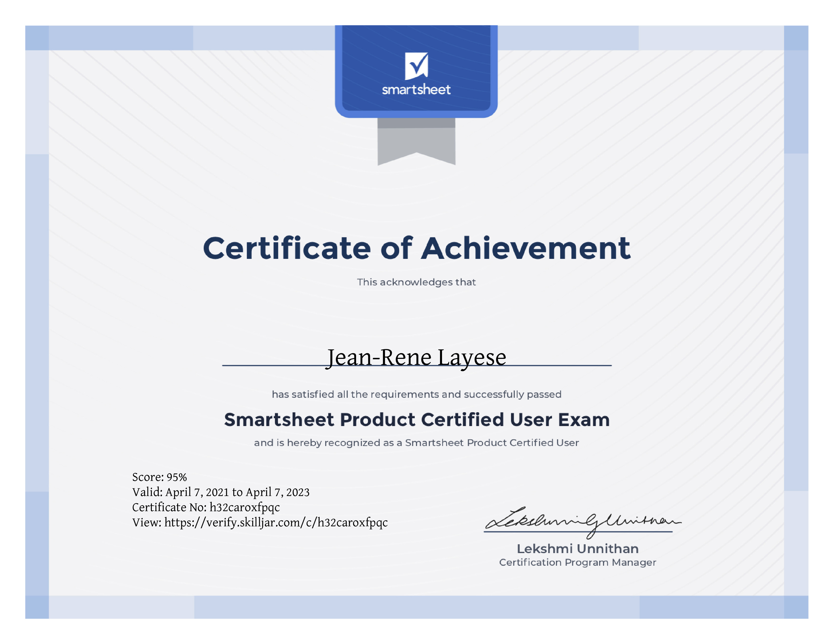Select the printed name "Lekshmi Unnithan"

point(578,549)
